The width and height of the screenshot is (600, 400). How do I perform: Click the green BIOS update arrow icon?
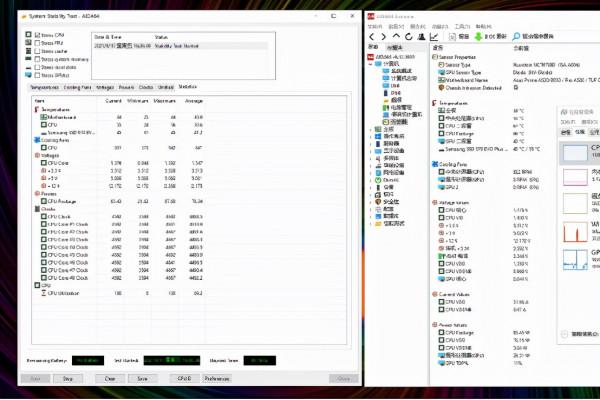[x=478, y=36]
